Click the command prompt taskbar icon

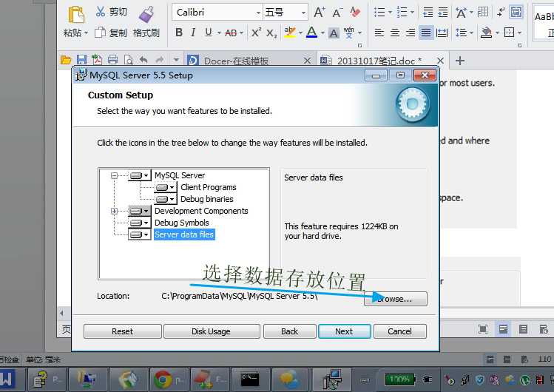click(x=251, y=379)
